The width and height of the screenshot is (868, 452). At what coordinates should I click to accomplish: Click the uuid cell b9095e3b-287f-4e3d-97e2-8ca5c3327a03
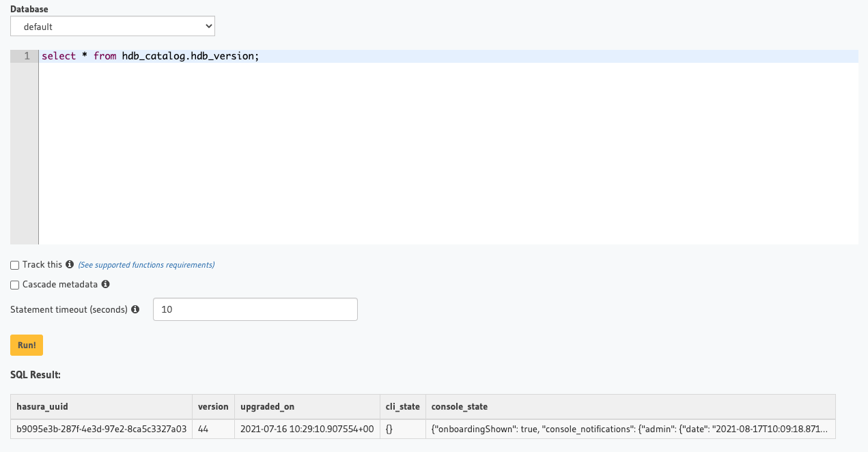102,429
